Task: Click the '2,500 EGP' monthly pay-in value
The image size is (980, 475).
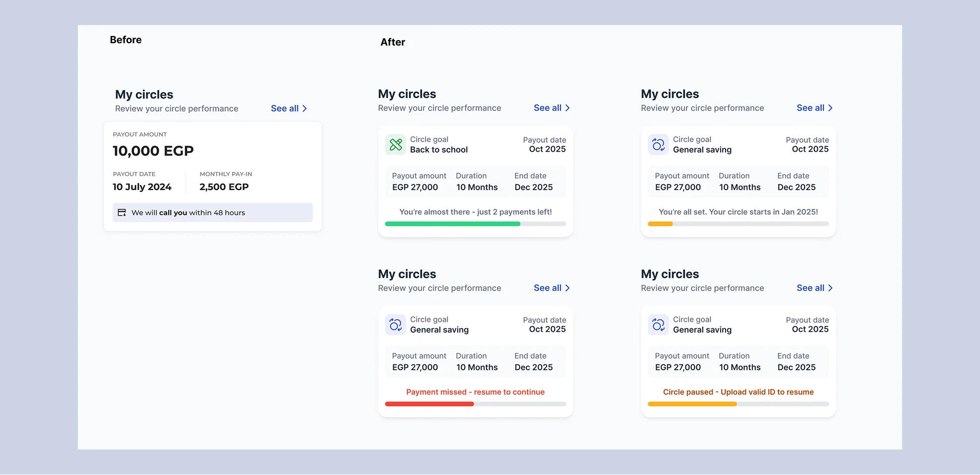Action: click(x=224, y=187)
